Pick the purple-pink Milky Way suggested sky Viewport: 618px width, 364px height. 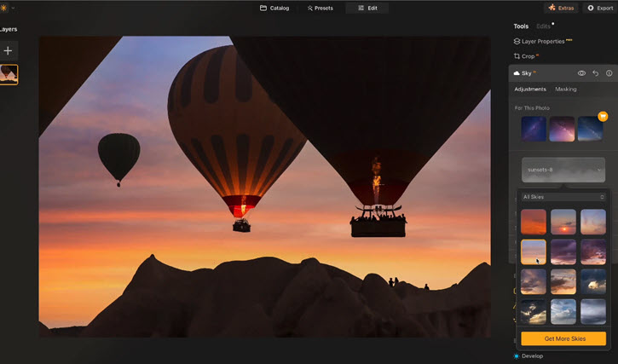[x=562, y=129]
